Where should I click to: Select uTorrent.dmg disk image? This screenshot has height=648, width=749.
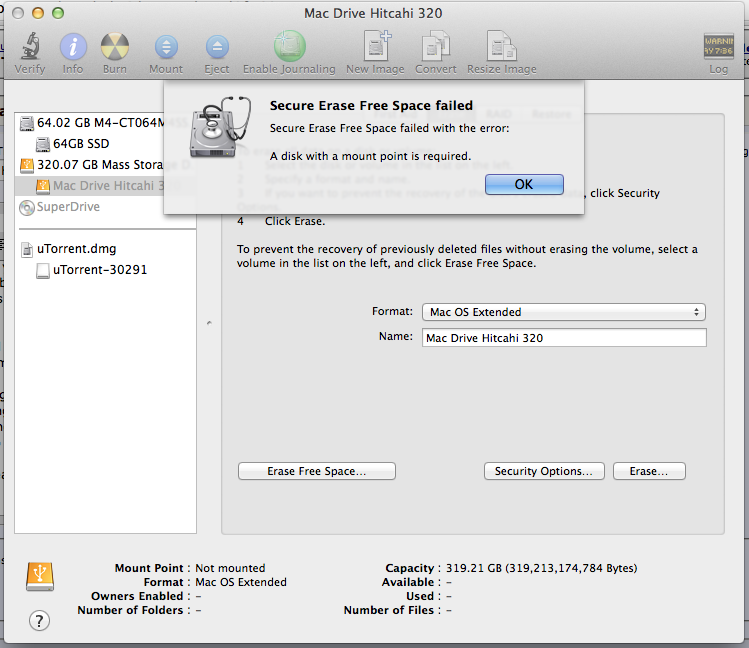68,249
